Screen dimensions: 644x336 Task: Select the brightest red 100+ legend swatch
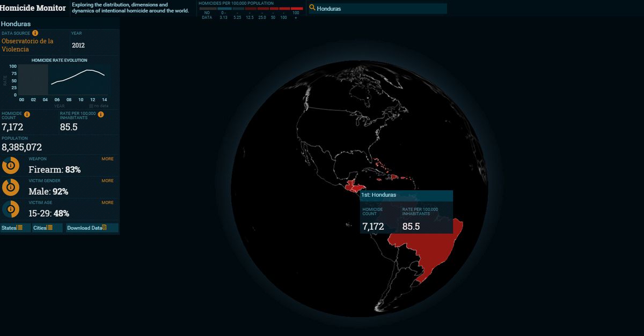pos(296,9)
